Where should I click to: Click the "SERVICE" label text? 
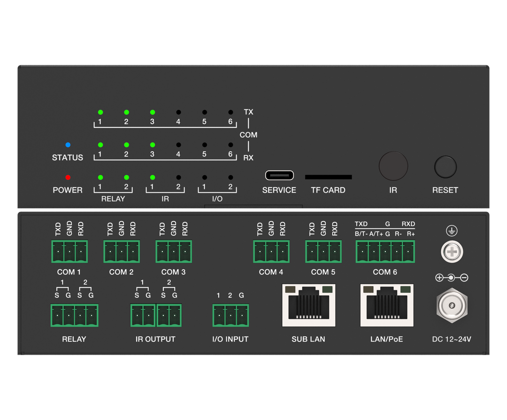point(279,190)
